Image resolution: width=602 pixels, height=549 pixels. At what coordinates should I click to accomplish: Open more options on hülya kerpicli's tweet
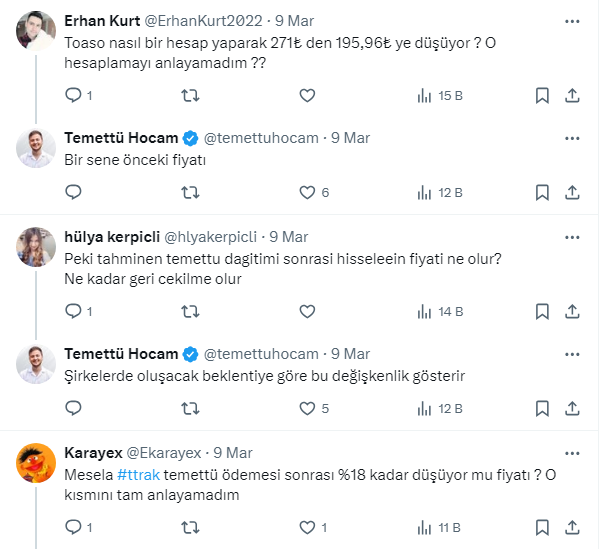point(572,237)
